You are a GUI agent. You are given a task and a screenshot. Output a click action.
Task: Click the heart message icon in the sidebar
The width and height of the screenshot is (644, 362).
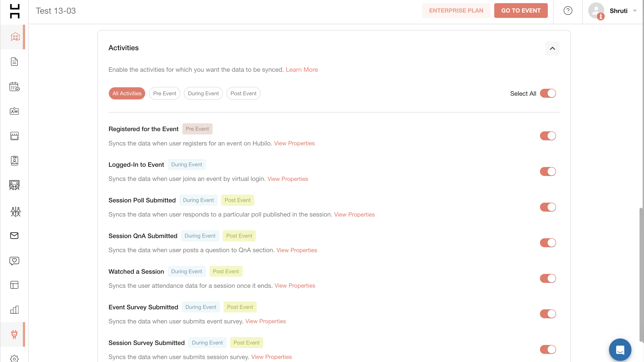point(14,260)
